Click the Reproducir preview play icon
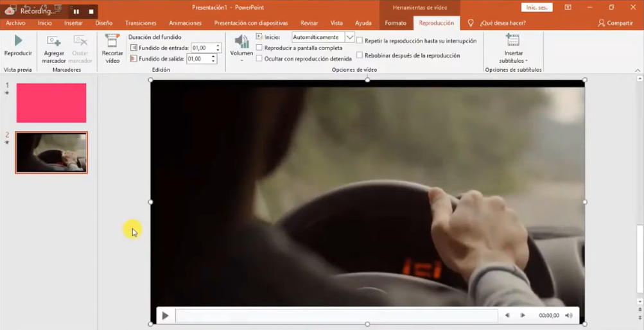Viewport: 644px width, 330px height. tap(18, 40)
